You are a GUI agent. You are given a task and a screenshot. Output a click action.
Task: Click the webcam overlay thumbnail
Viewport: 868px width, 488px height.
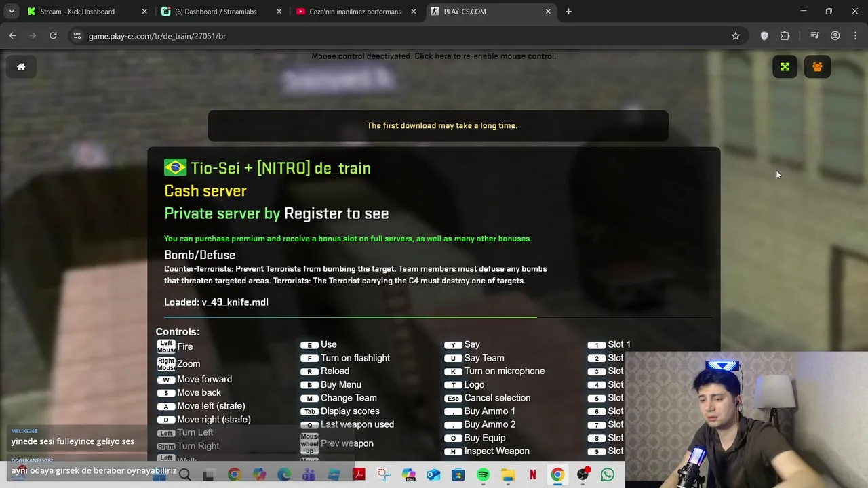747,420
